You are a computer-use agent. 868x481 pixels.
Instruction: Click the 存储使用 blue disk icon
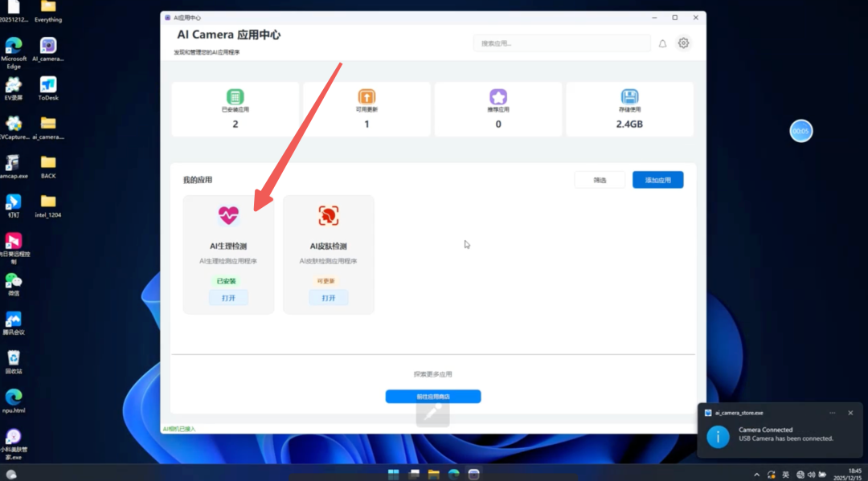(629, 96)
